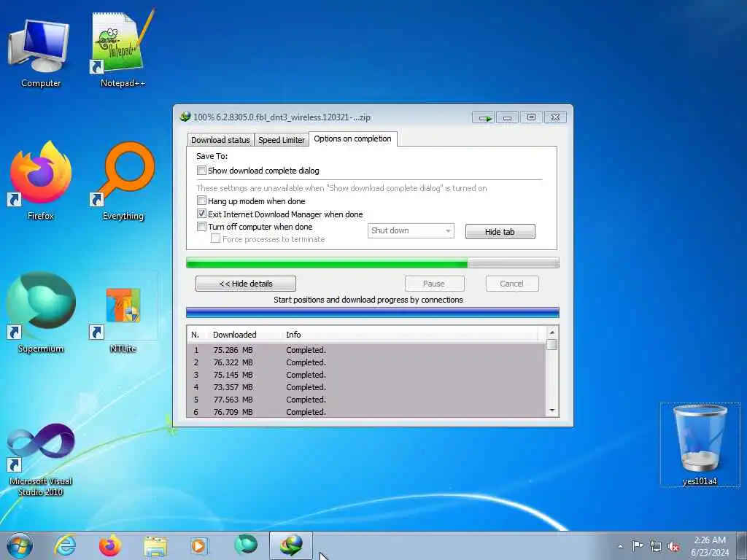
Task: Open Windows Media Player in taskbar
Action: click(198, 545)
